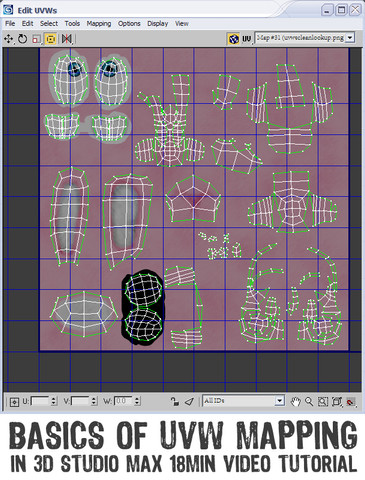Click the U spinner arrows

coord(54,401)
